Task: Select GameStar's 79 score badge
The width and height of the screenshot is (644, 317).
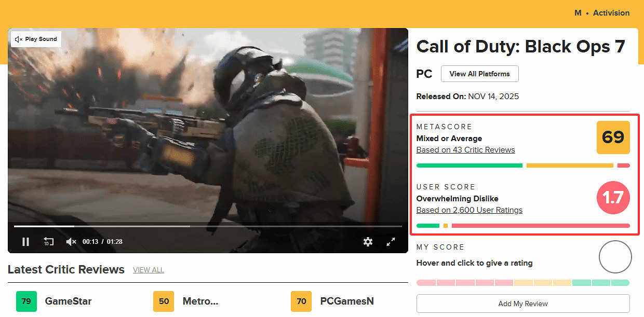Action: click(x=26, y=301)
